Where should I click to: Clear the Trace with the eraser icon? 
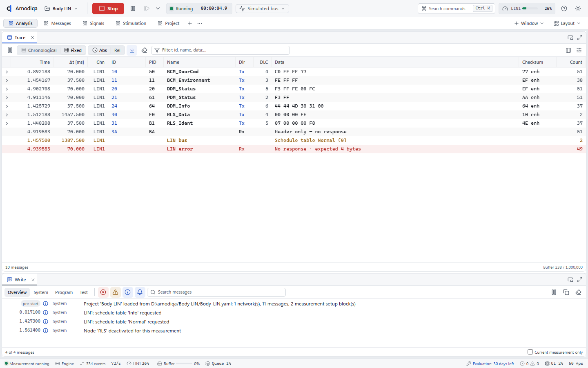tap(144, 50)
